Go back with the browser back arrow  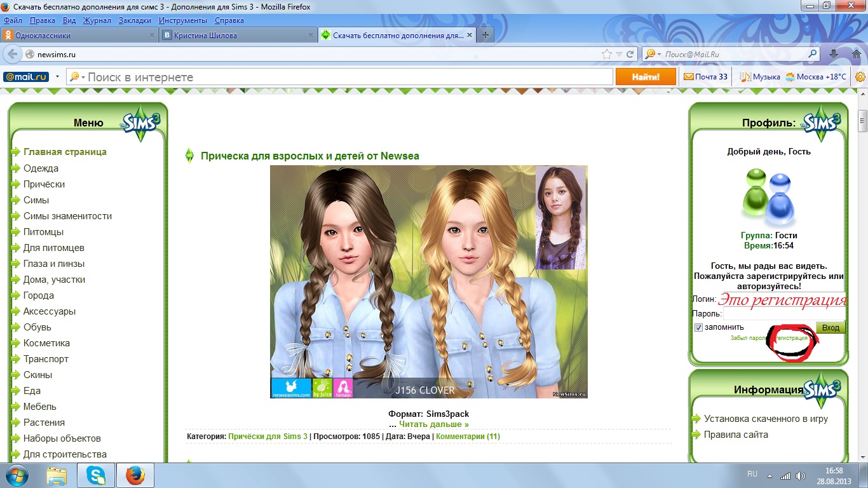pyautogui.click(x=11, y=55)
